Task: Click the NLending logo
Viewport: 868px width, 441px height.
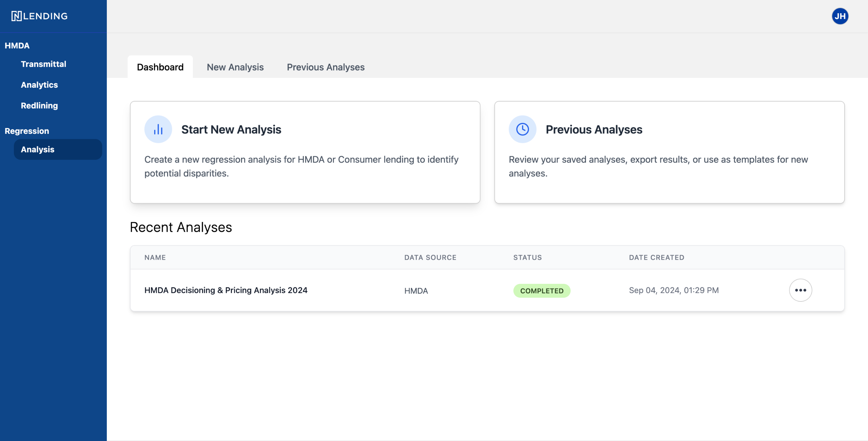Action: (40, 16)
